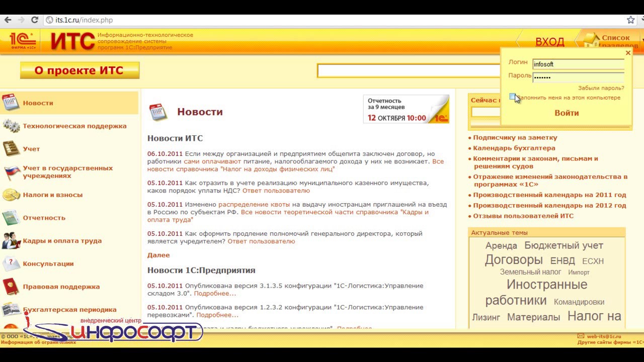Click the question icon beside Консультации

point(11,263)
